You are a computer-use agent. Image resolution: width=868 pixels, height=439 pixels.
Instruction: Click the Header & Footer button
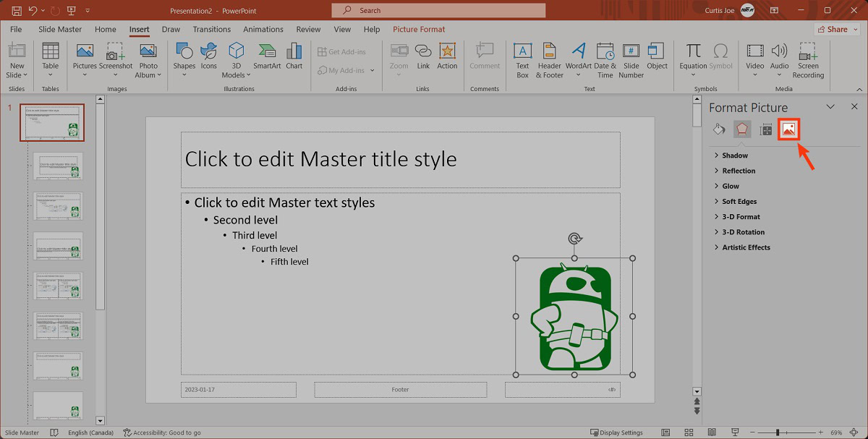pyautogui.click(x=549, y=57)
